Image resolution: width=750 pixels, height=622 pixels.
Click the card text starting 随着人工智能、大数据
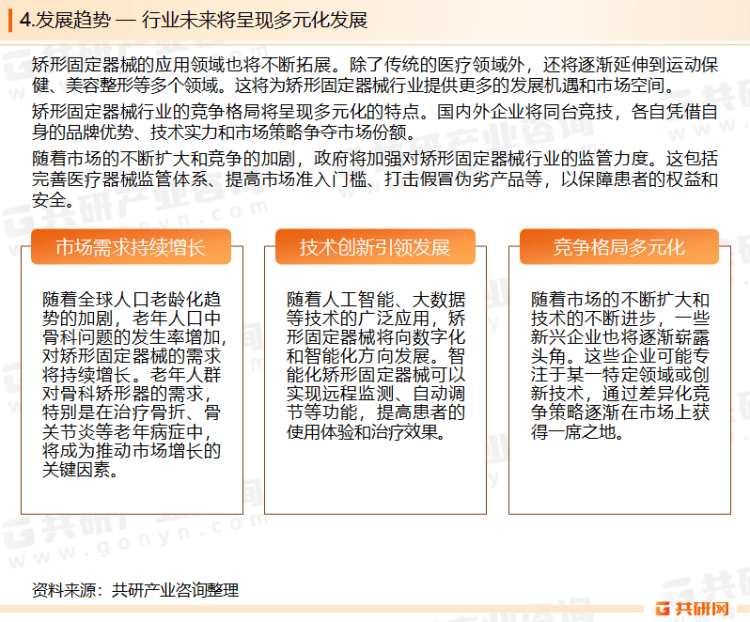(x=376, y=366)
